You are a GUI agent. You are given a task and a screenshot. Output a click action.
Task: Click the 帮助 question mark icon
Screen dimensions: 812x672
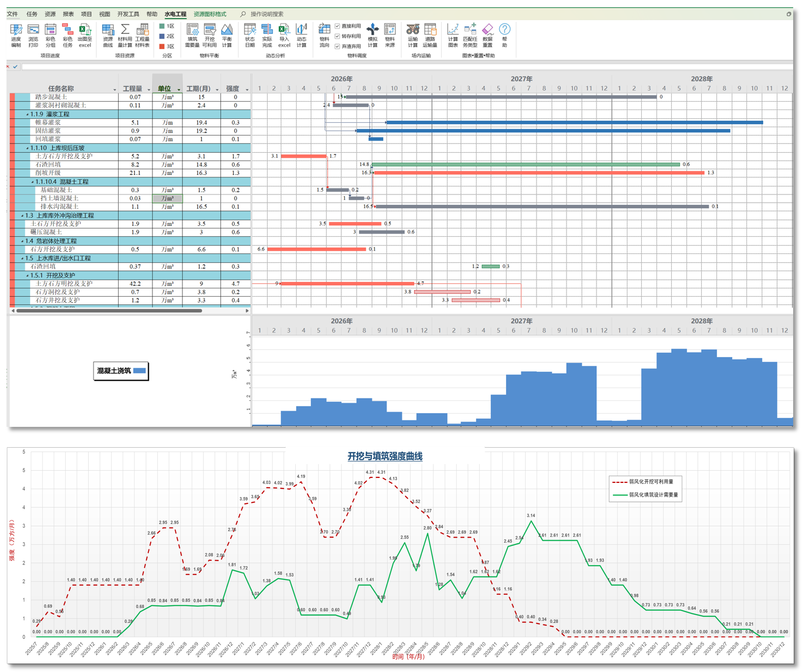tap(504, 29)
